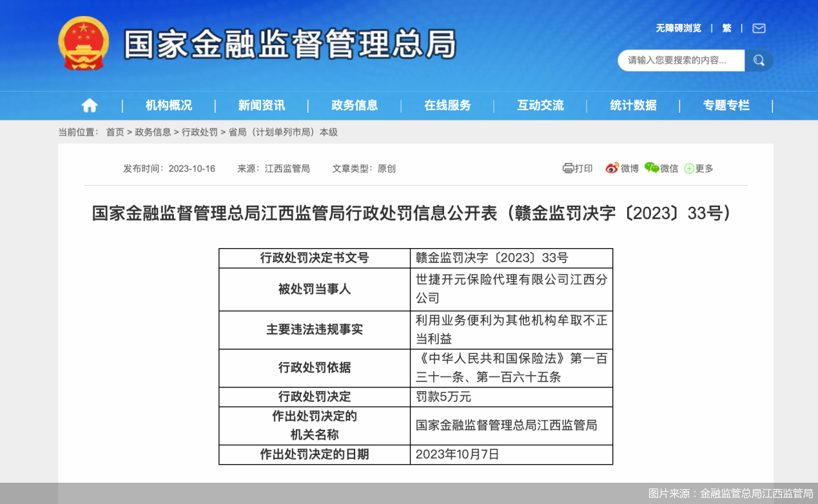Open the 在线服务 navigation menu

[448, 105]
